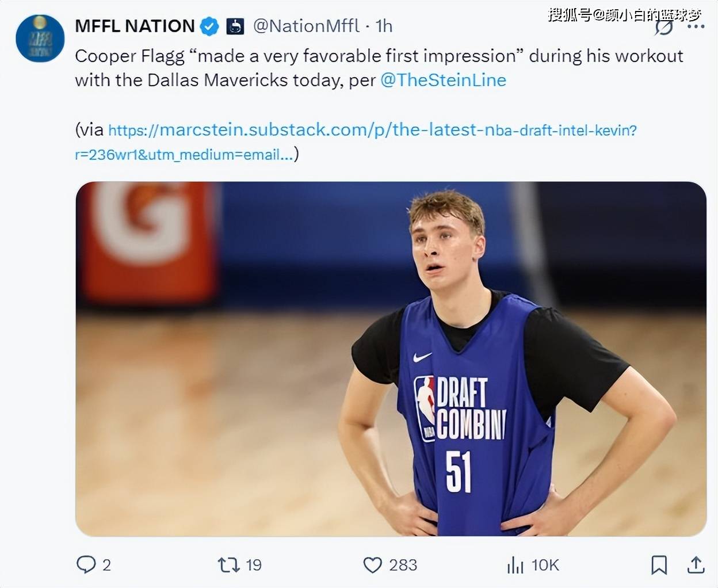This screenshot has width=718, height=588.
Task: Open the reply speech bubble icon
Action: [x=86, y=564]
